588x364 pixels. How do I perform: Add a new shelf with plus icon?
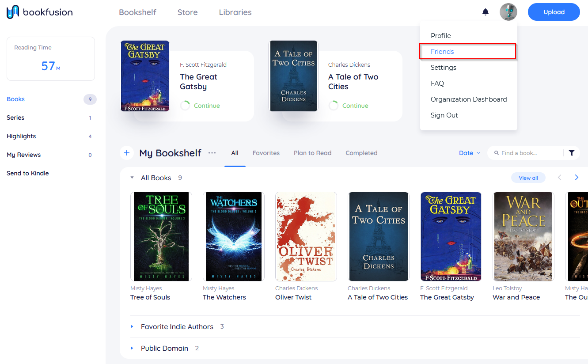click(x=127, y=153)
